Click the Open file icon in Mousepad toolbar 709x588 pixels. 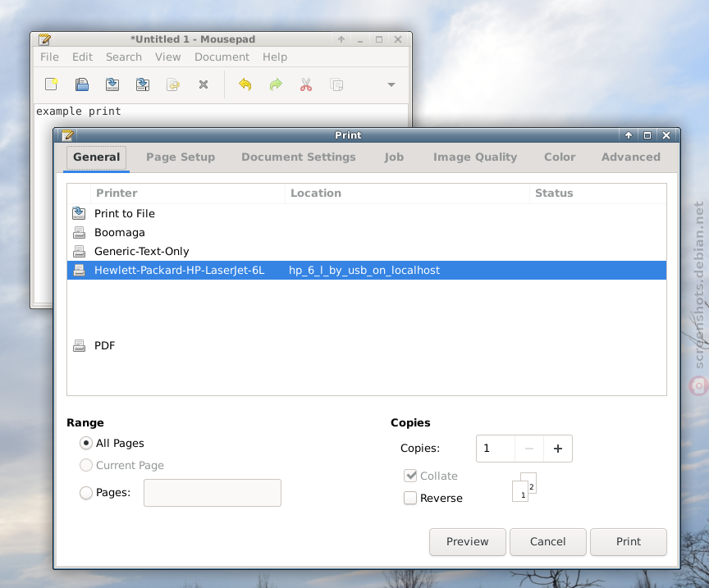tap(82, 84)
